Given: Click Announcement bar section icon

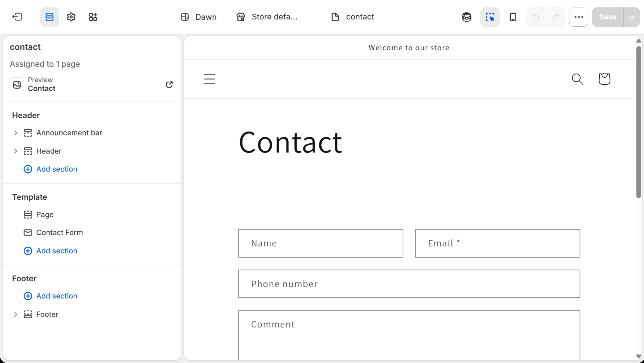Looking at the screenshot, I should point(28,133).
